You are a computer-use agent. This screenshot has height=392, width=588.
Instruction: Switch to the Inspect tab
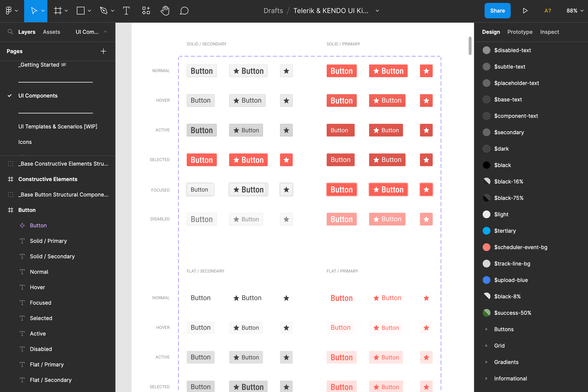[549, 32]
